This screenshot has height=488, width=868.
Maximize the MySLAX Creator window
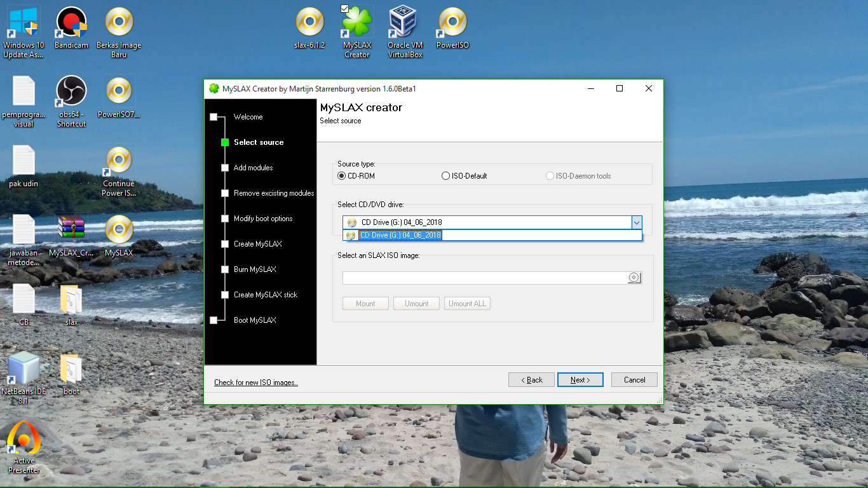[x=620, y=88]
